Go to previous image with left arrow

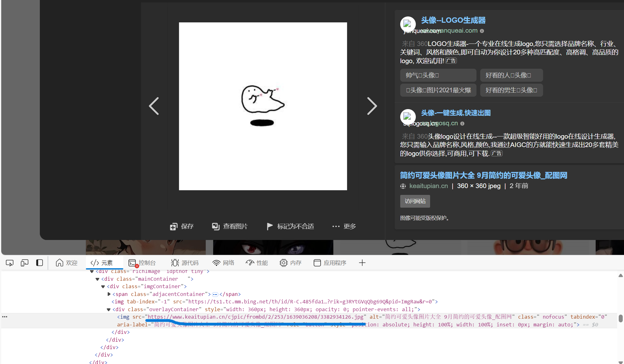(154, 106)
